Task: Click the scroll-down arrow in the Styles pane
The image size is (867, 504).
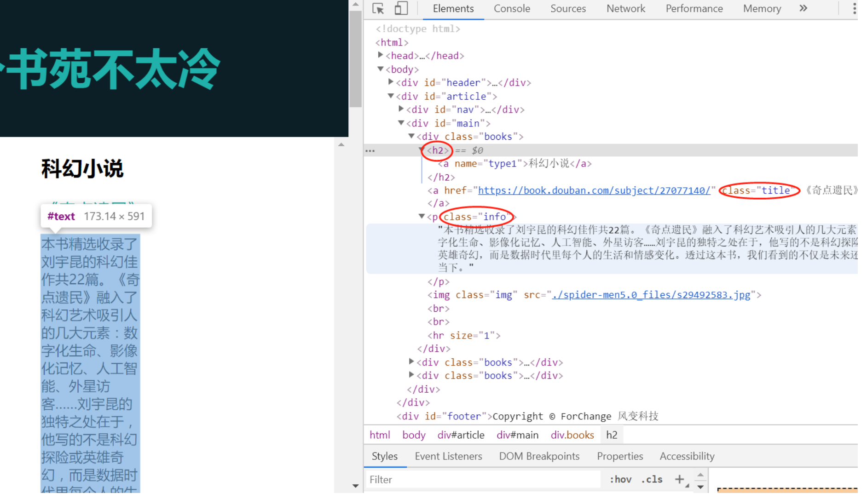Action: (700, 487)
